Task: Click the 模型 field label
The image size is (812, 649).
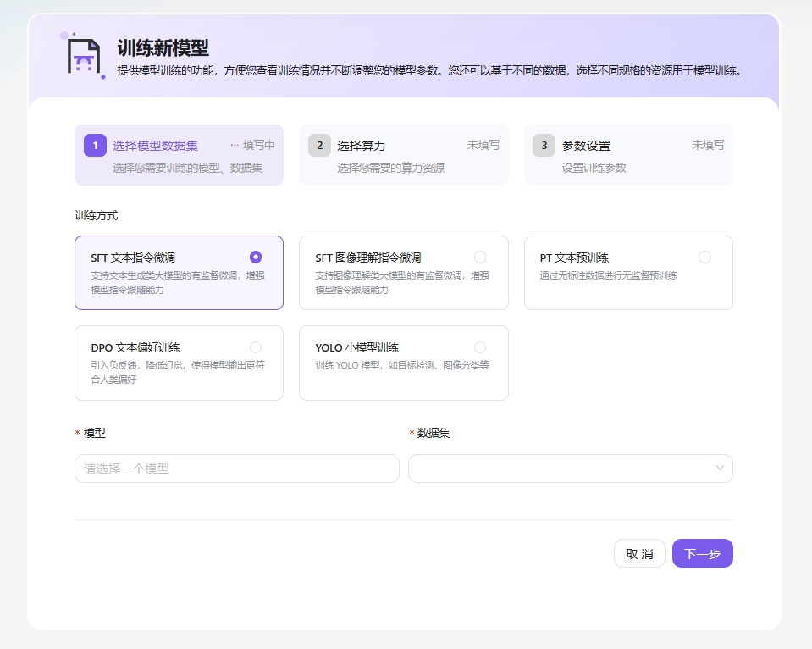Action: 94,433
